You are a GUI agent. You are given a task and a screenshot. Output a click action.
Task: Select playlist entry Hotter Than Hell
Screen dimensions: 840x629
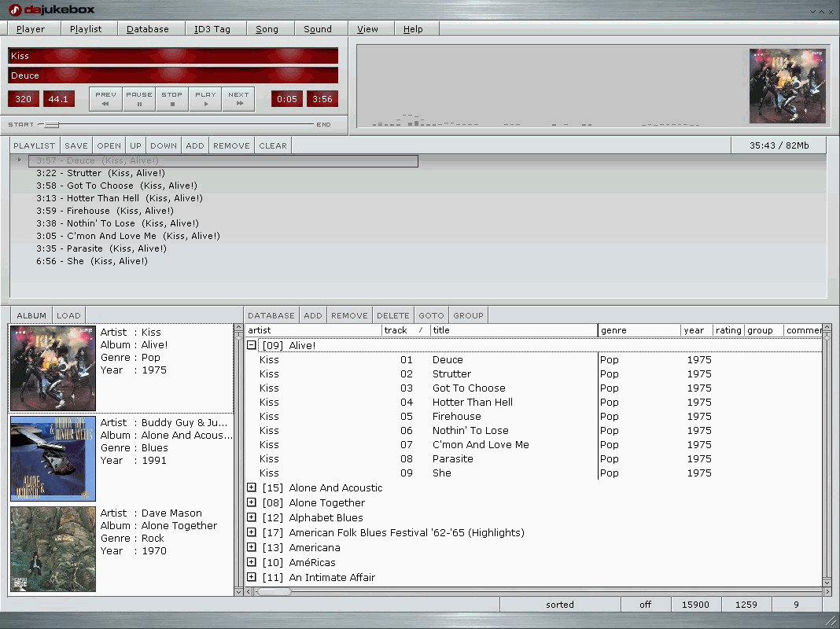pos(120,198)
